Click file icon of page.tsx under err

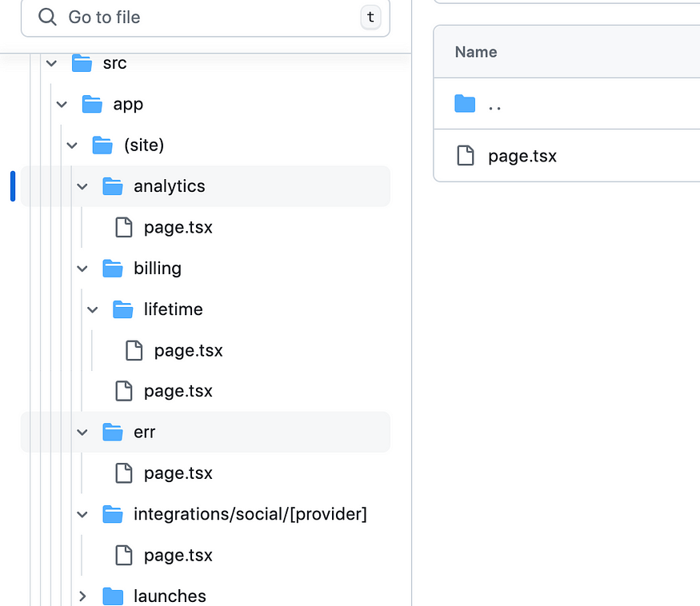[x=124, y=473]
